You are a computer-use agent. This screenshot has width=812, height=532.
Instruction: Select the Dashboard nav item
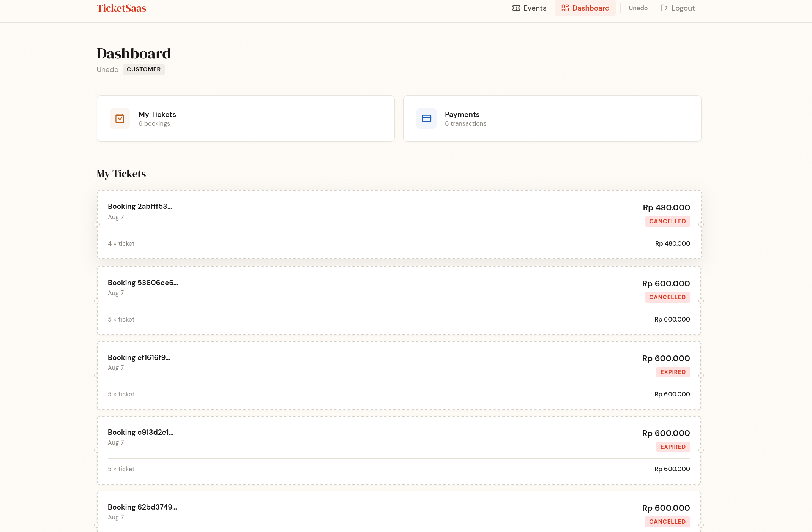point(585,8)
